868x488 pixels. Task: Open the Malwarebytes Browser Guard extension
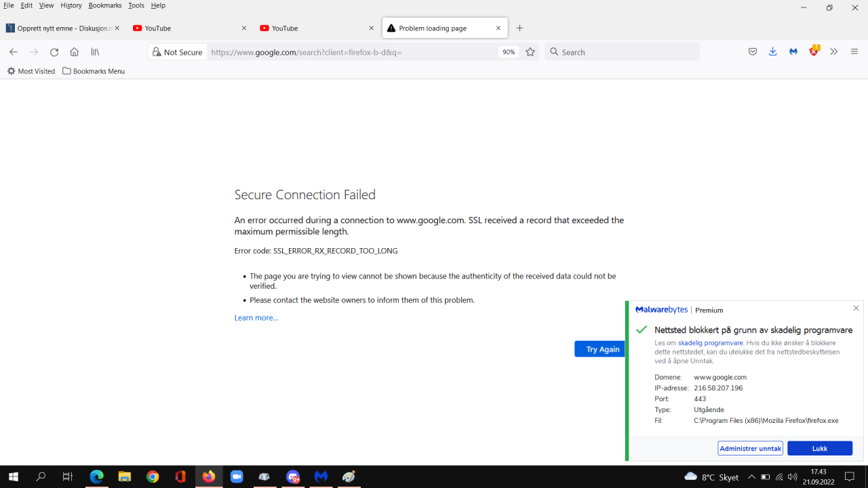(x=793, y=52)
